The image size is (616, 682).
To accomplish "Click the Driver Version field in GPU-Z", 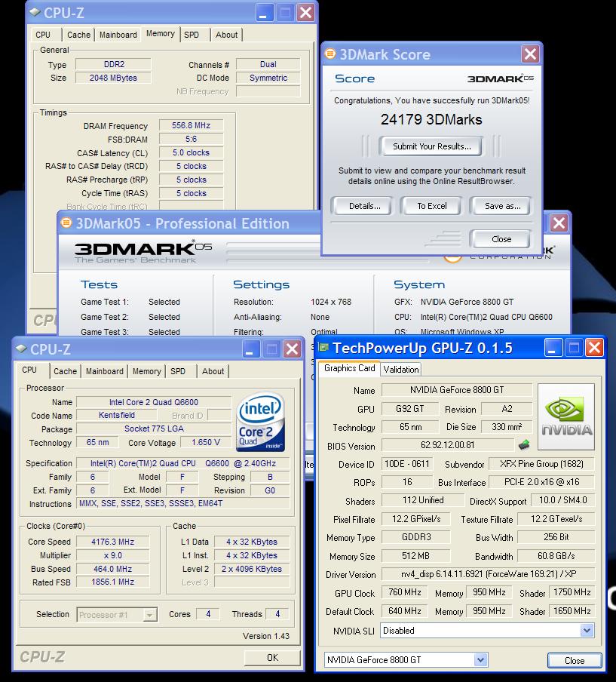I will pyautogui.click(x=488, y=573).
